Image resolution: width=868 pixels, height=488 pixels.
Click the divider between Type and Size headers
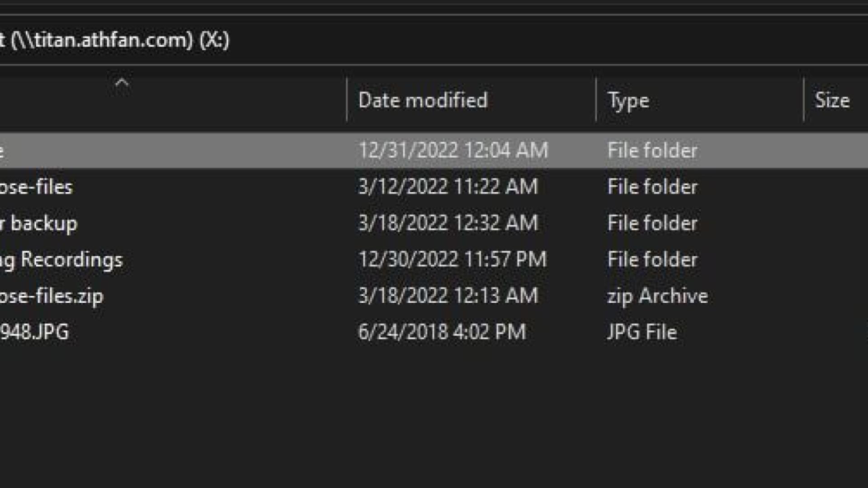(803, 100)
